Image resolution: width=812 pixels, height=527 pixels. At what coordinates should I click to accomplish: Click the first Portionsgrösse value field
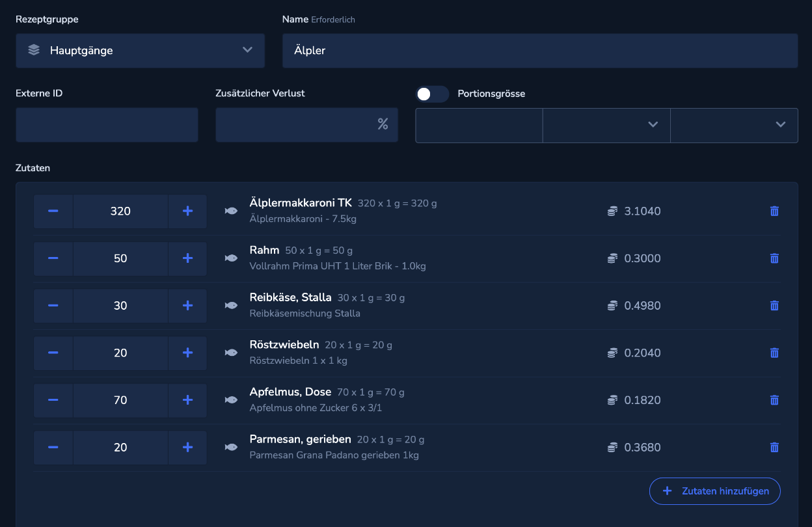click(x=479, y=125)
